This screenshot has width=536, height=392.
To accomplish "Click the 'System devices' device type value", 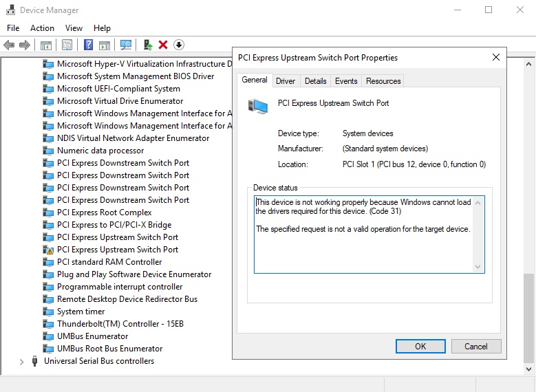I will (368, 133).
